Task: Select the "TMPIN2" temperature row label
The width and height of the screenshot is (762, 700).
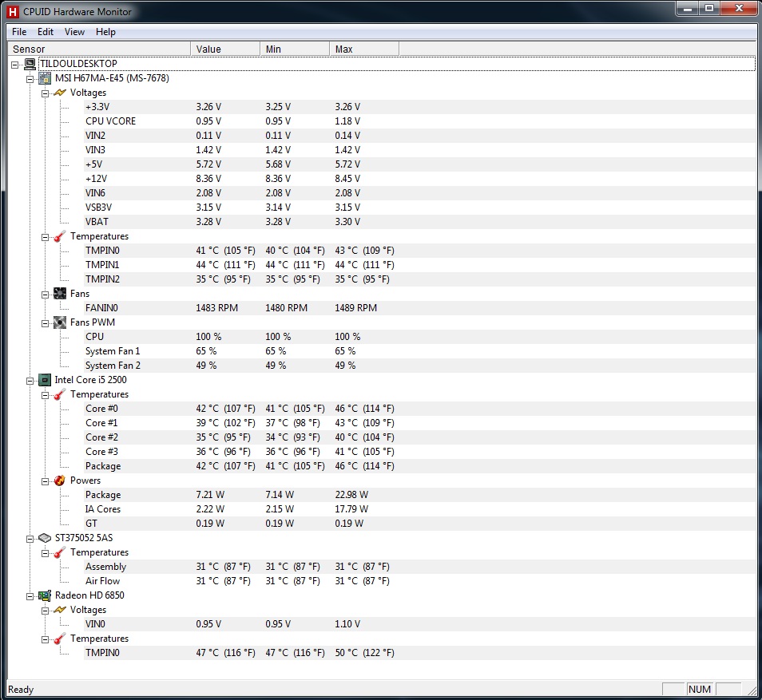Action: (102, 279)
